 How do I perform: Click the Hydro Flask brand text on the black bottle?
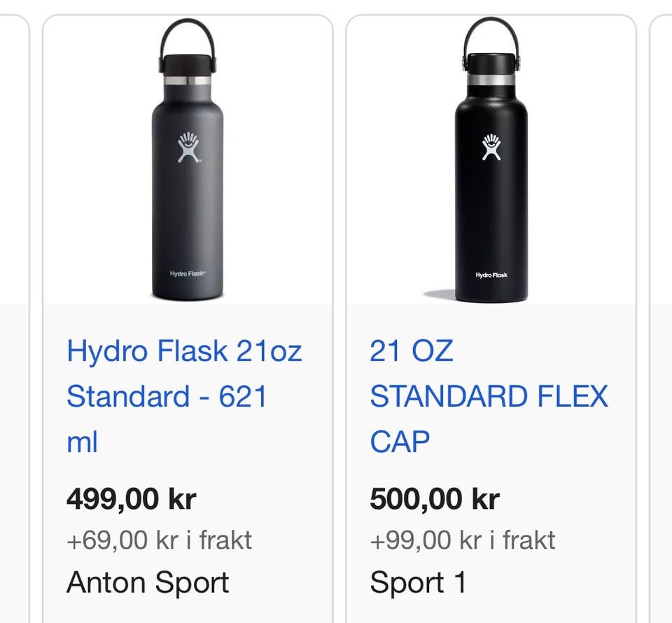[491, 275]
